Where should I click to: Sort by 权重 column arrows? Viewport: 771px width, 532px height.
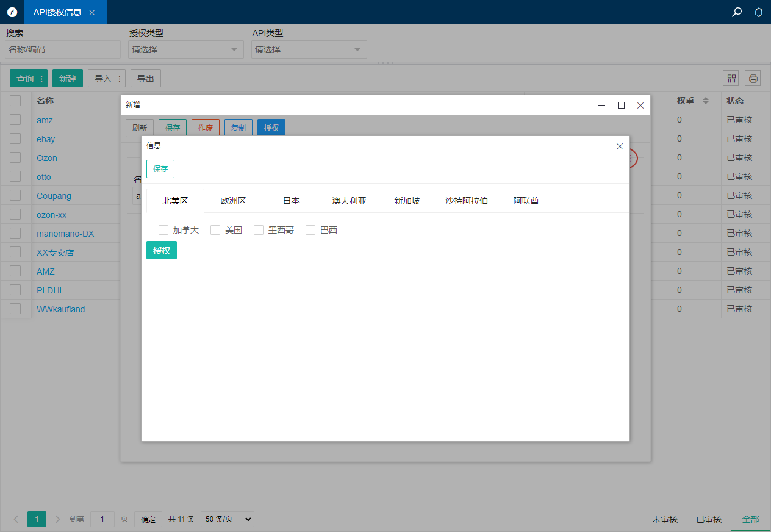click(706, 101)
